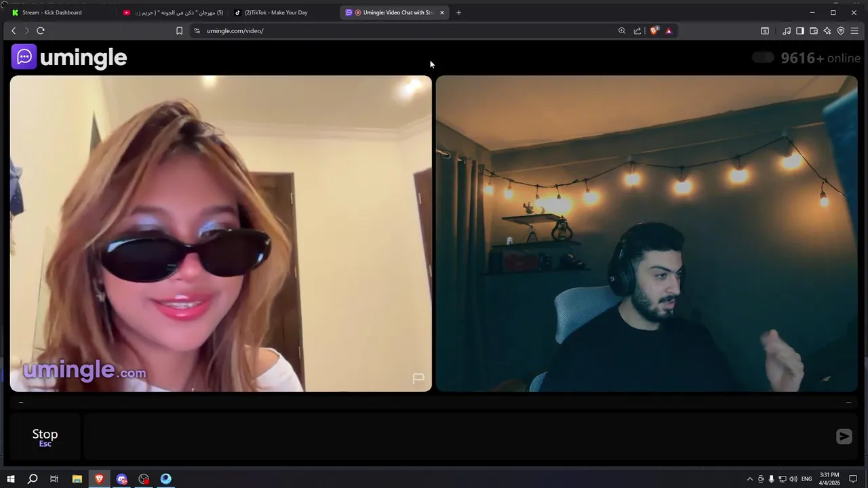The height and width of the screenshot is (488, 868).
Task: Change ENG input language
Action: pos(807,479)
